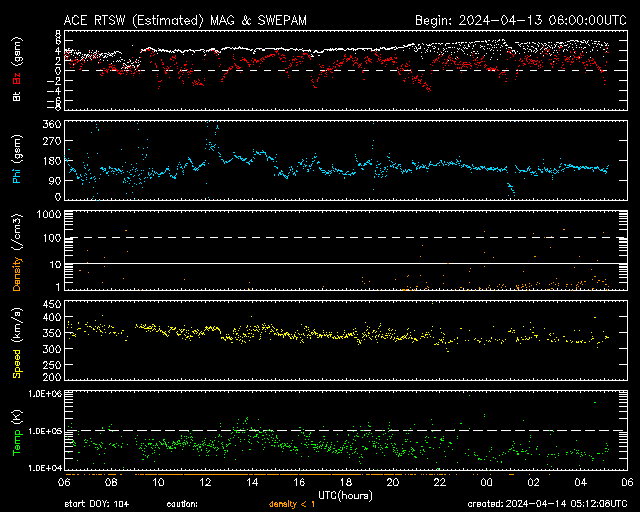The width and height of the screenshot is (640, 512).
Task: Click the Begin date timestamp text
Action: pos(520,20)
